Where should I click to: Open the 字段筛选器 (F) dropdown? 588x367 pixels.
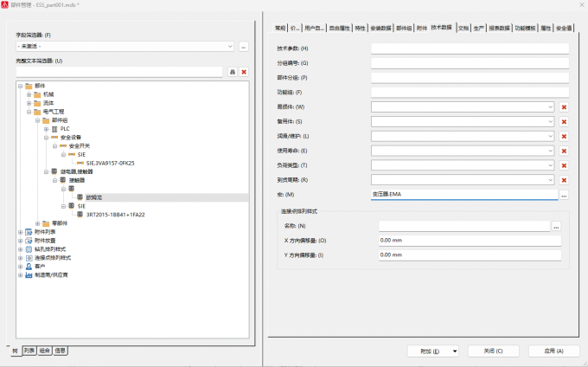230,47
